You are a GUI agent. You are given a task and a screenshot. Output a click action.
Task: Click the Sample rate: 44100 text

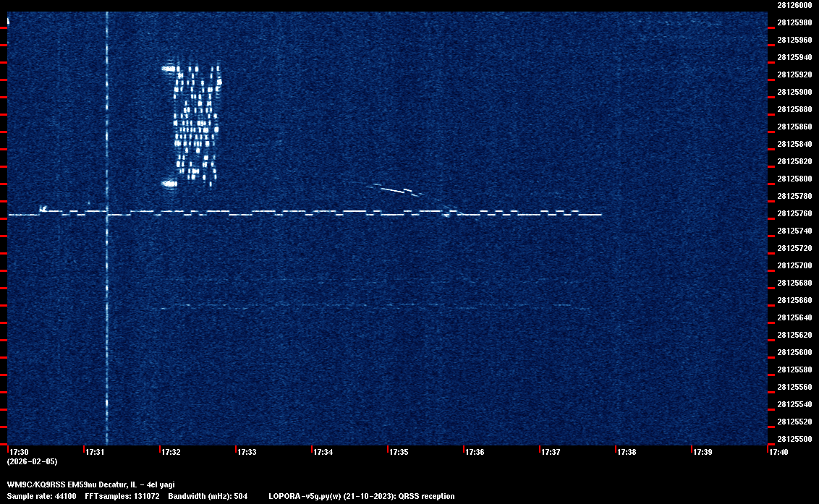[40, 496]
